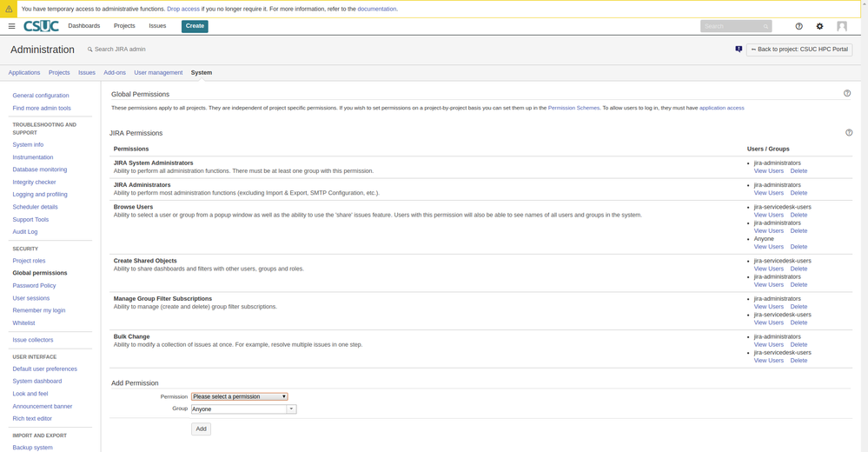The width and height of the screenshot is (868, 452).
Task: Open Look and feel in sidebar
Action: tap(30, 394)
